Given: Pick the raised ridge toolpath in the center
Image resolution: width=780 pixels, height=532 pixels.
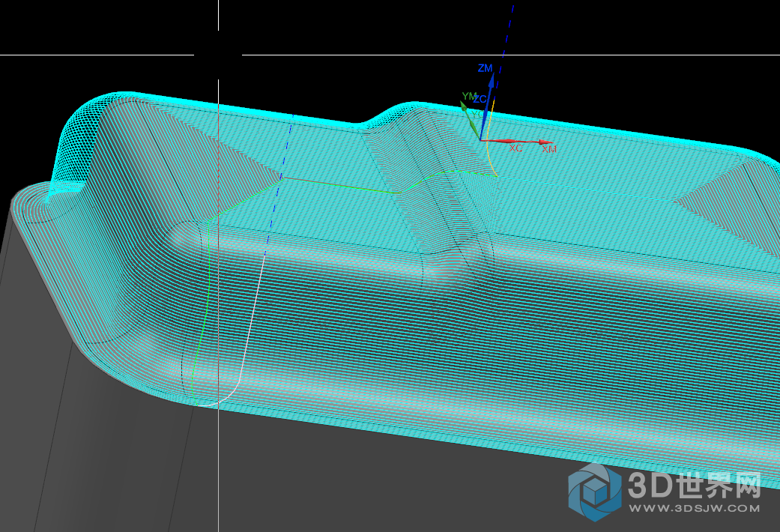Looking at the screenshot, I should (442, 225).
